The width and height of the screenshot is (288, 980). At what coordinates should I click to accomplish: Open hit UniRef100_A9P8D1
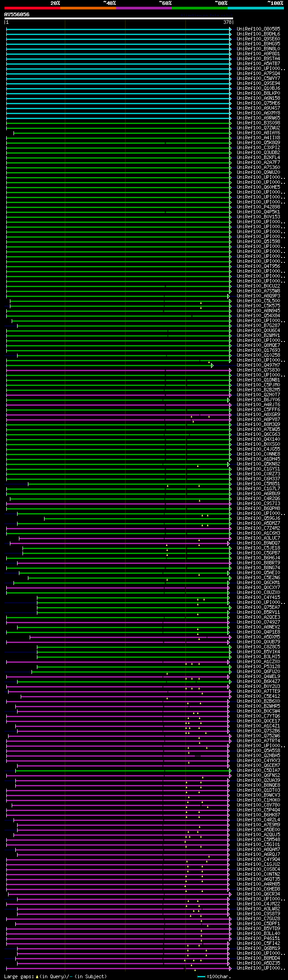[x=258, y=53]
